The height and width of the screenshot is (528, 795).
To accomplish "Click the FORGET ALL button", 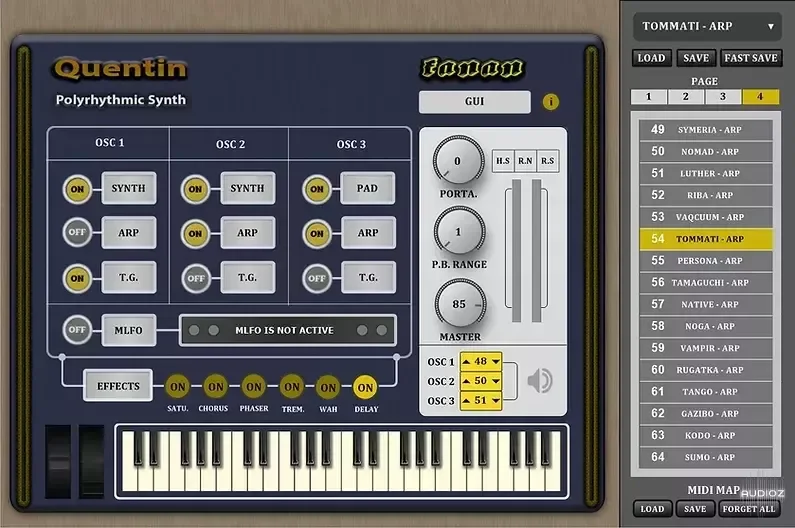I will [x=749, y=509].
